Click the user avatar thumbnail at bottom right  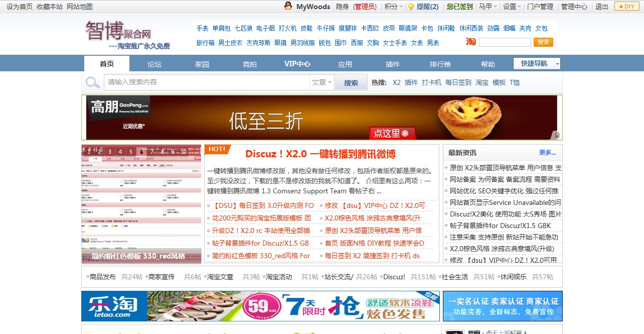(454, 332)
